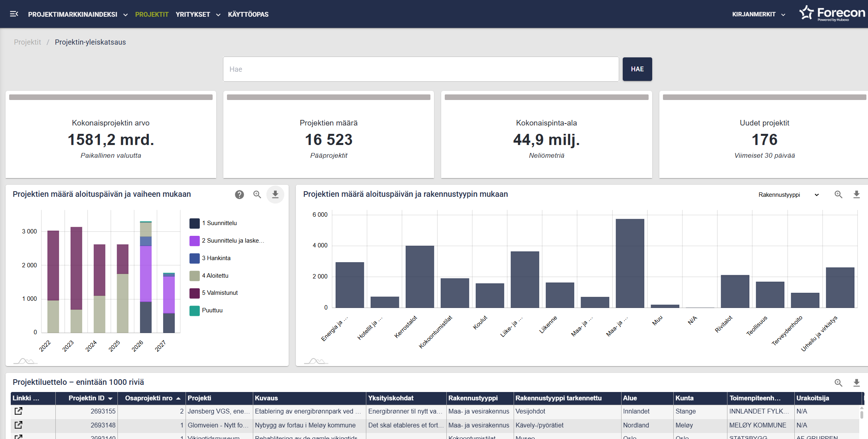Download the building type chart
This screenshot has width=868, height=439.
pos(856,194)
